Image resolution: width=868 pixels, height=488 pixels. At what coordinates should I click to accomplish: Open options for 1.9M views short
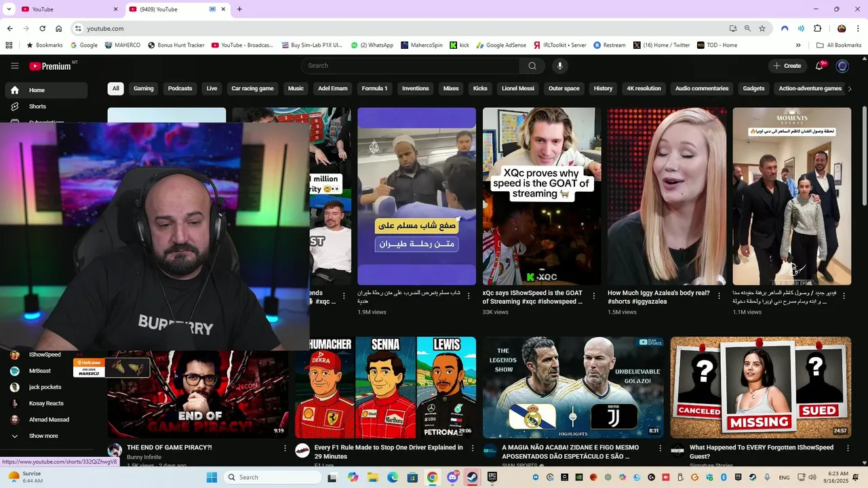(x=469, y=296)
